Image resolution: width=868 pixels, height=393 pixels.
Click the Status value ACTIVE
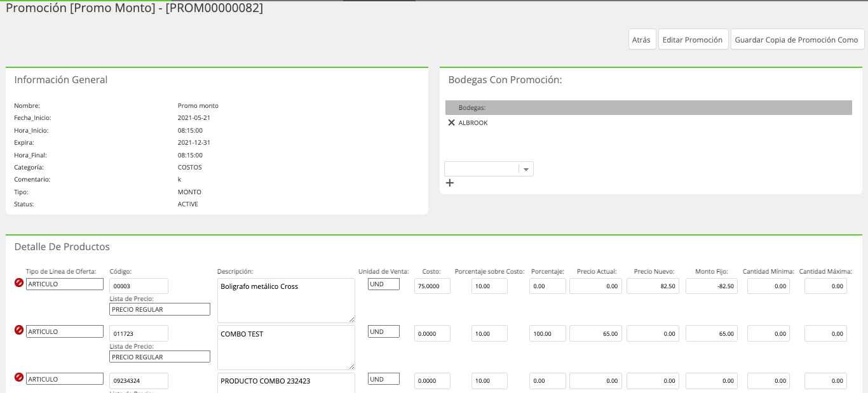coord(188,204)
